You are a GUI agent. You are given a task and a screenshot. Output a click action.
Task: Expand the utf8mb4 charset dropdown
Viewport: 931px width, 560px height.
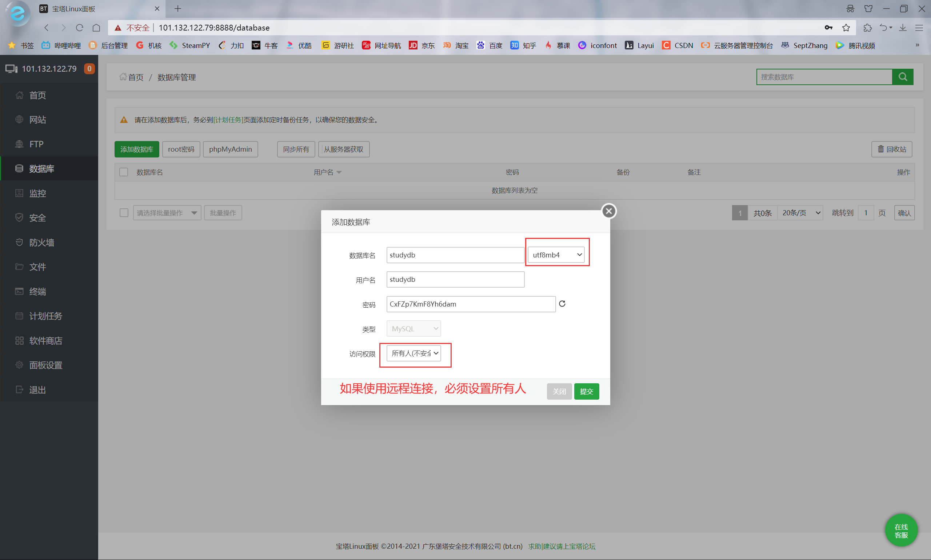point(556,255)
